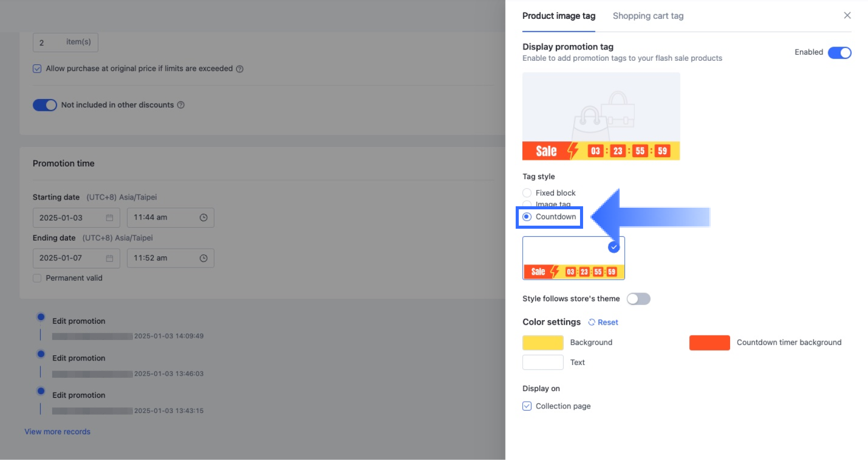
Task: Select the countdown sale tag style thumbnail
Action: click(573, 258)
